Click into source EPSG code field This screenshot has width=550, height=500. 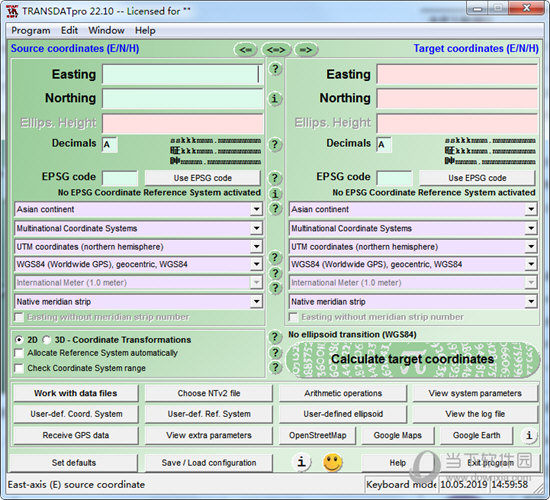120,178
